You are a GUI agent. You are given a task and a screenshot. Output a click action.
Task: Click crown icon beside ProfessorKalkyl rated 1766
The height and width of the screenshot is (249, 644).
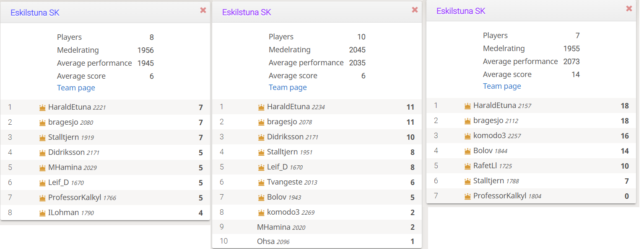(42, 198)
